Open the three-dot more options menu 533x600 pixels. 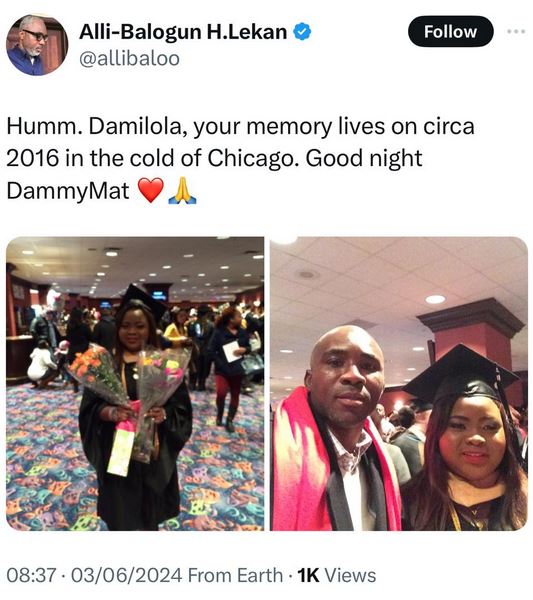pyautogui.click(x=516, y=32)
